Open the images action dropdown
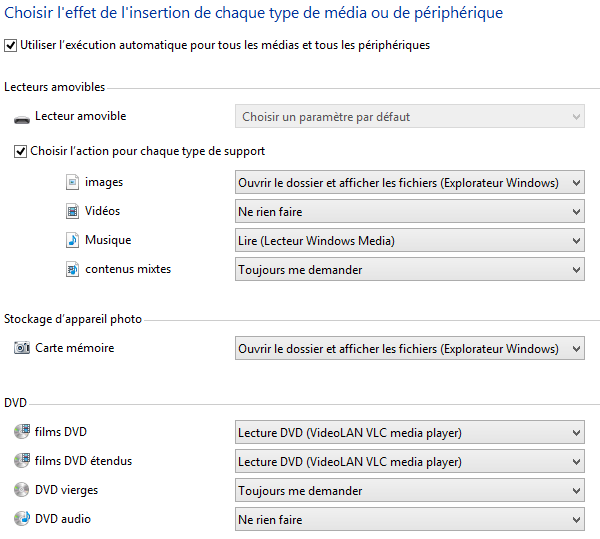The image size is (600, 539). click(x=410, y=182)
